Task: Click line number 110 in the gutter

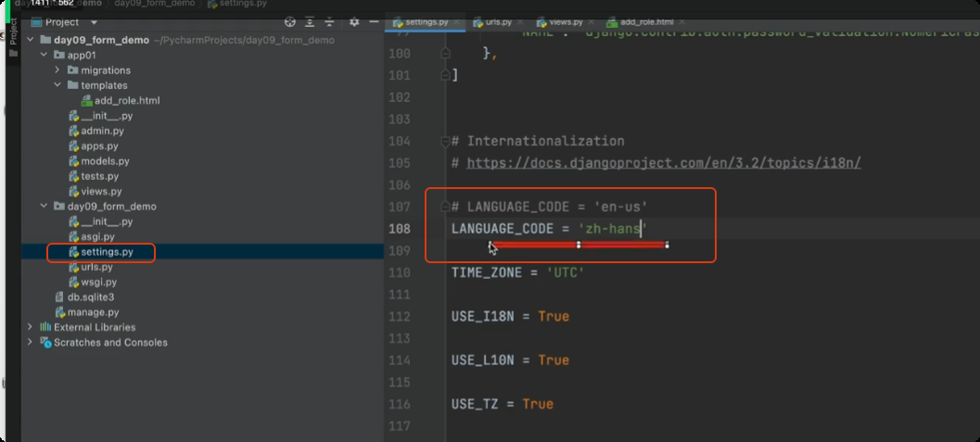Action: pyautogui.click(x=399, y=272)
